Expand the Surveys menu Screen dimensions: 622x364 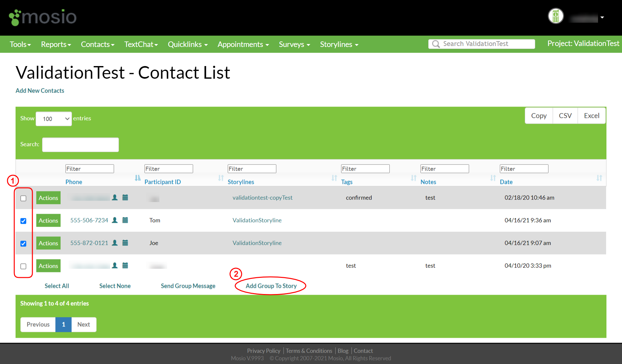pos(294,44)
